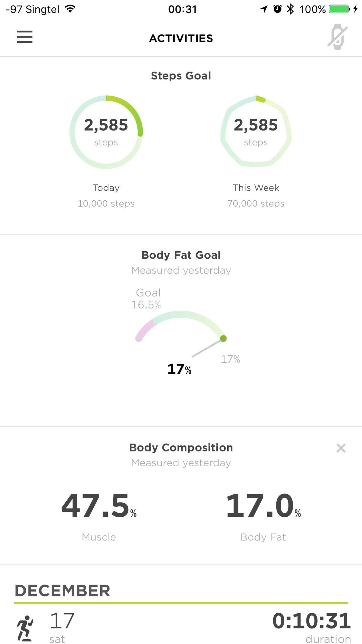Open the hamburger menu
Viewport: 362px width, 644px height.
click(x=25, y=37)
